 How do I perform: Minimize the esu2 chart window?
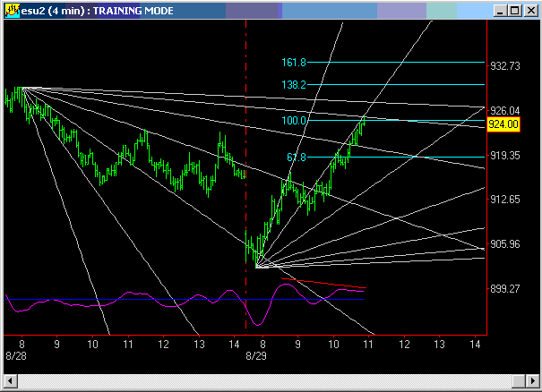pos(496,11)
